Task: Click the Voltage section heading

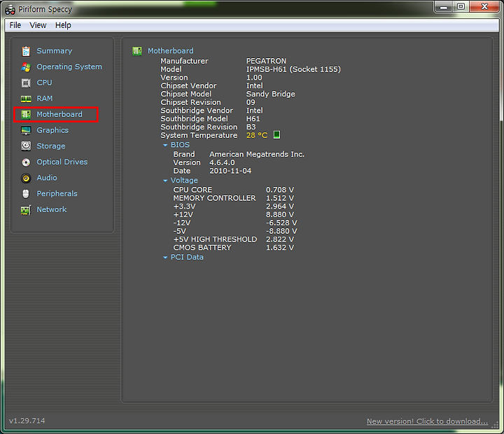Action: [x=184, y=181]
